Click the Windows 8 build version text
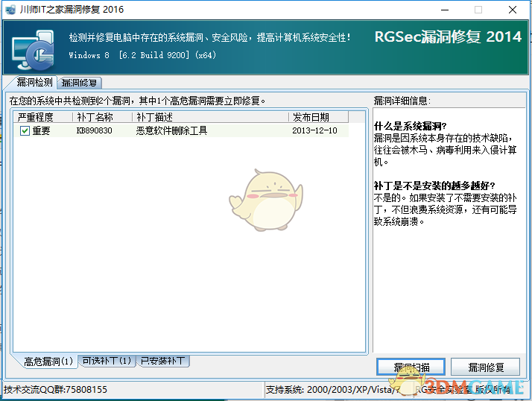The height and width of the screenshot is (401, 532). [142, 55]
